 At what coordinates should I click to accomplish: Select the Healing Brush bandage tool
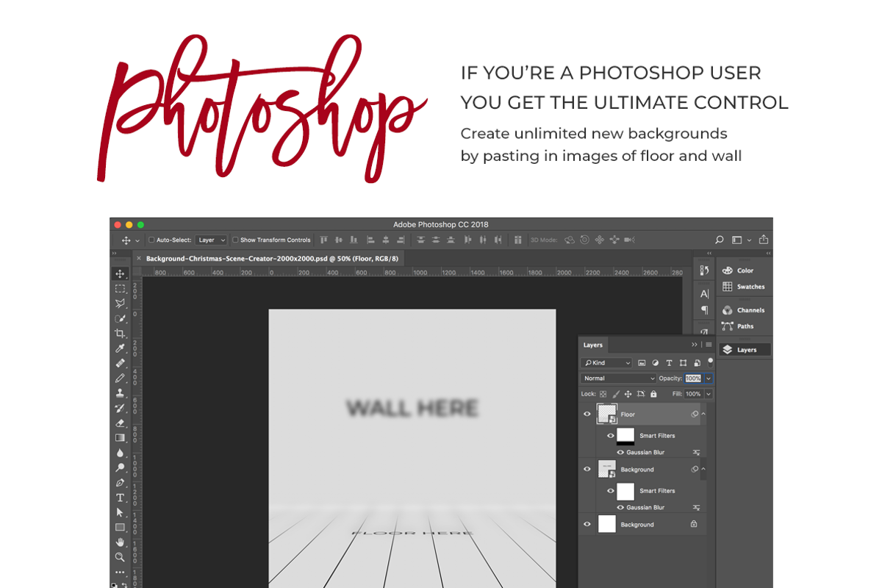120,363
